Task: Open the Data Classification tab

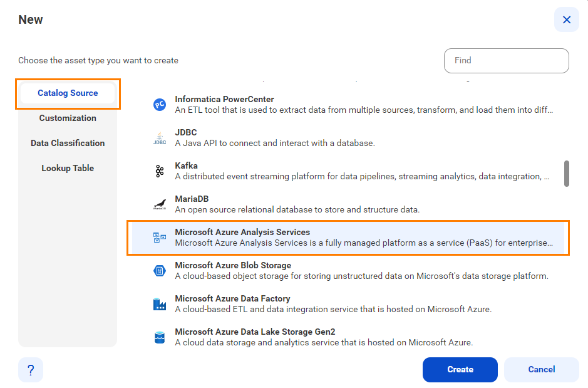Action: point(68,144)
